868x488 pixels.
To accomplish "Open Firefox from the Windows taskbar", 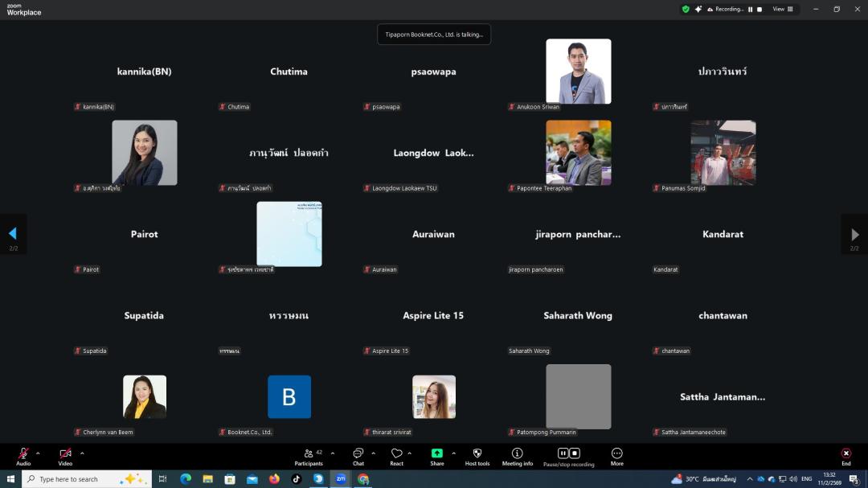I will click(x=274, y=479).
